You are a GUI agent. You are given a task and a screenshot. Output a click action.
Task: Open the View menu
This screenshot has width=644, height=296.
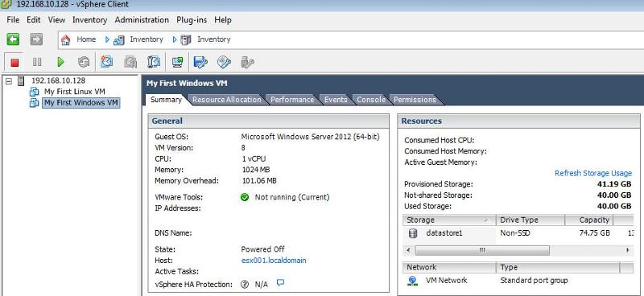coord(56,19)
